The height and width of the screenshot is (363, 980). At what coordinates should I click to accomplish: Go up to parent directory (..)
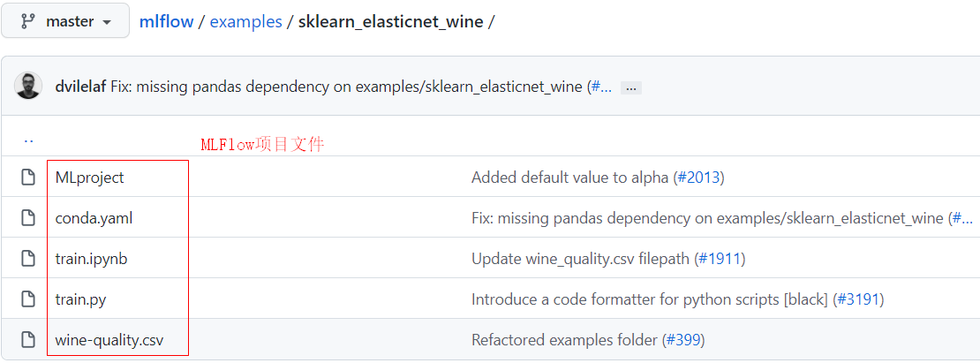point(28,140)
